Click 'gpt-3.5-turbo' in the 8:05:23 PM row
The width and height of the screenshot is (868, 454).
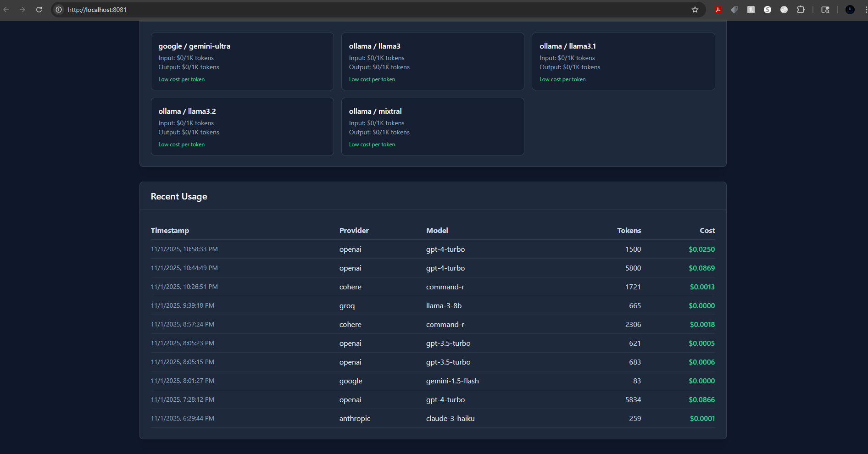pyautogui.click(x=448, y=343)
